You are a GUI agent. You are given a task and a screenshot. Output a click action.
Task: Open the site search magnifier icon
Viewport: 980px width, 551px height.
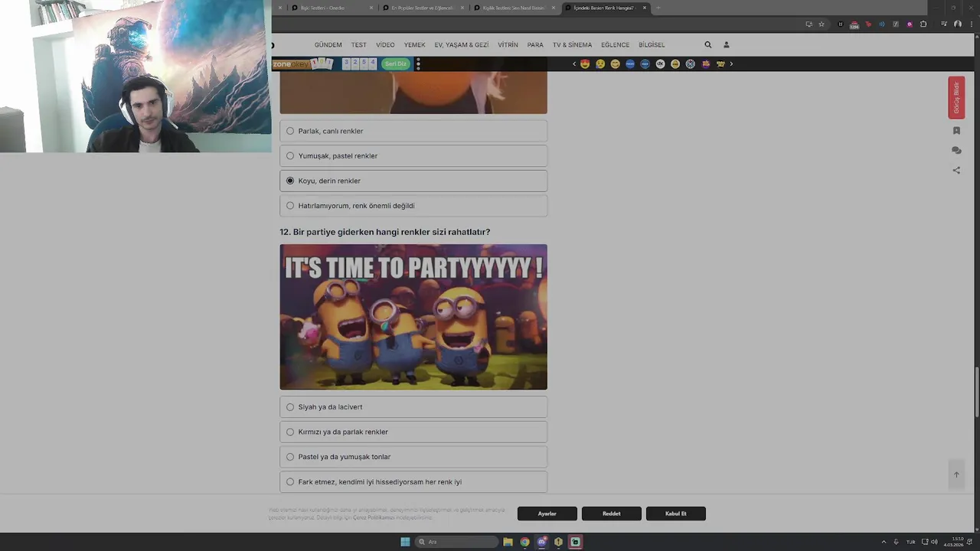click(x=707, y=44)
